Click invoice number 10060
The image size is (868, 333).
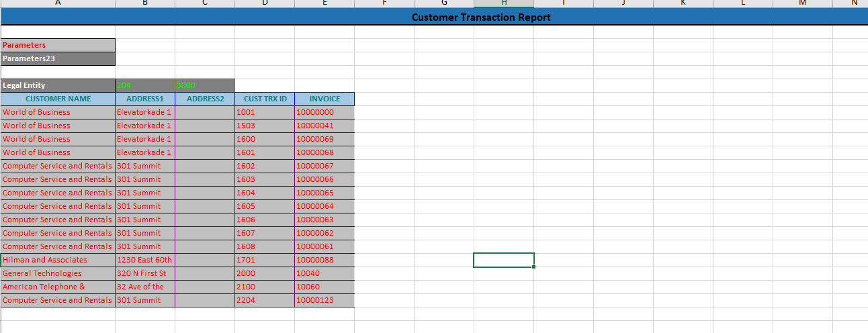[324, 287]
